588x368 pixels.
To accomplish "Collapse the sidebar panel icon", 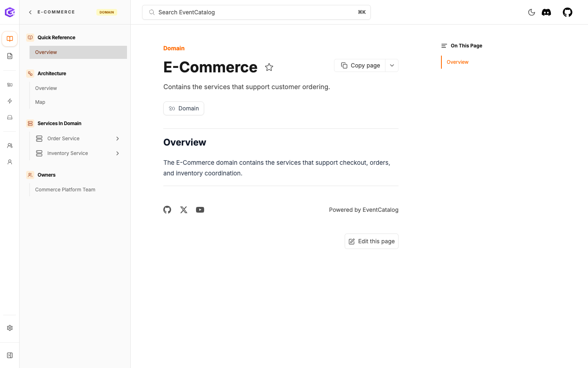I will coord(10,355).
